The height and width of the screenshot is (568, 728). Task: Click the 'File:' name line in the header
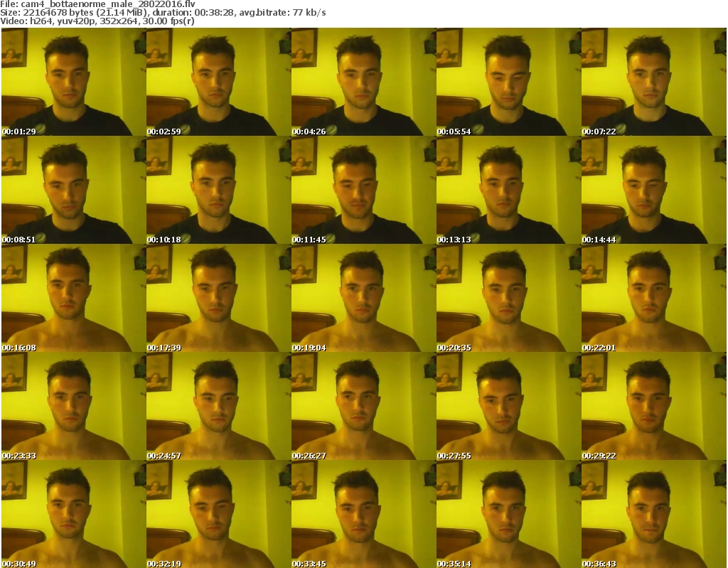[x=97, y=4]
